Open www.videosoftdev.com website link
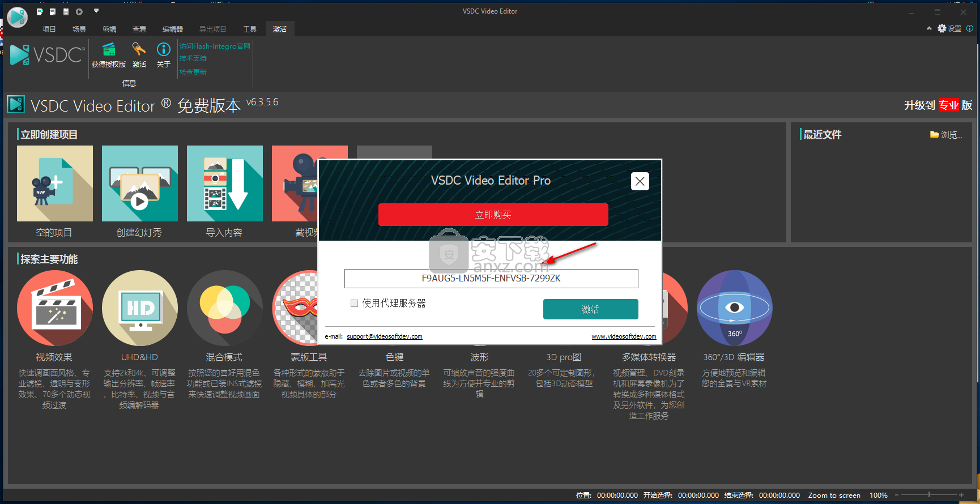 point(624,336)
